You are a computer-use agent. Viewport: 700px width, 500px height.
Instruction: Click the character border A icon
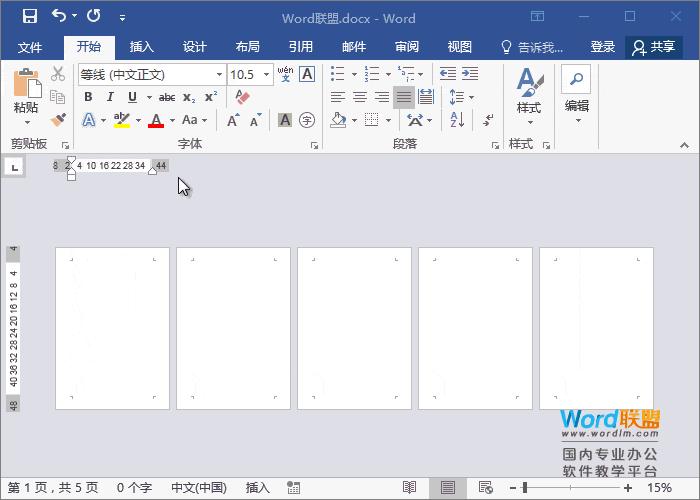(x=307, y=74)
